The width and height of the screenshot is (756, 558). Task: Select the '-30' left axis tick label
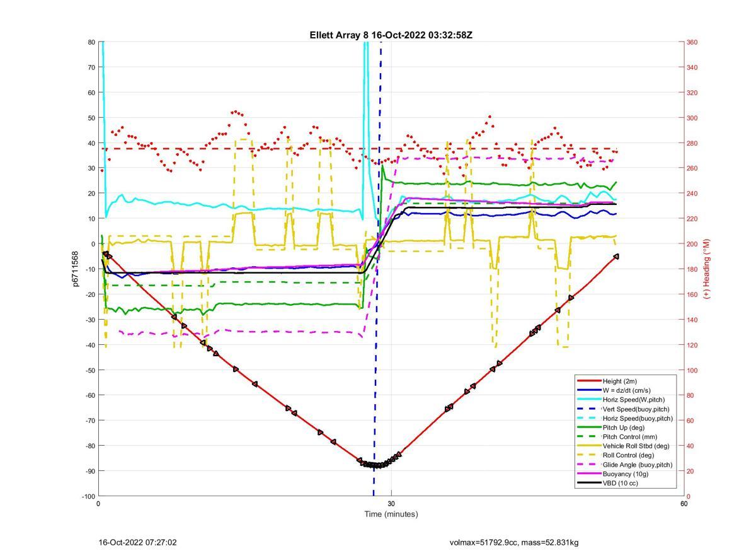click(x=90, y=320)
